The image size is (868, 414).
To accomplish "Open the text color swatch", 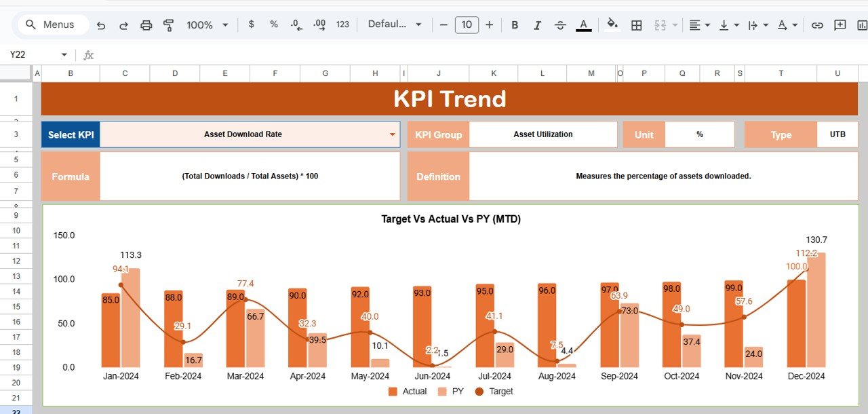I will tap(583, 24).
